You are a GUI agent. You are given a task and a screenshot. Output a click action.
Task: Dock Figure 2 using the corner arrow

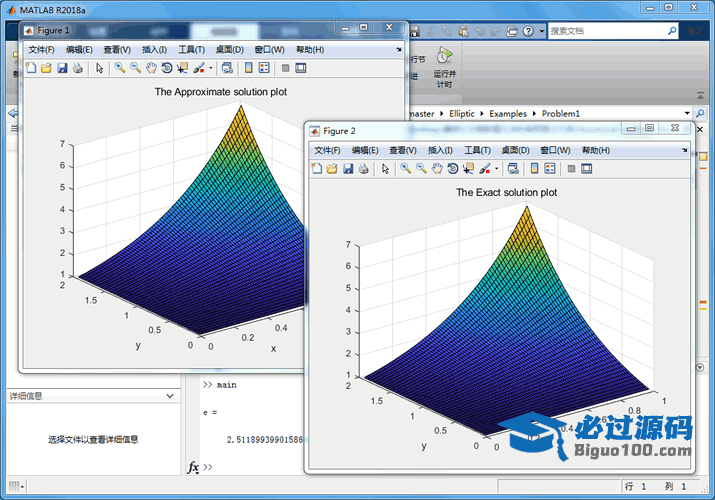pyautogui.click(x=684, y=150)
